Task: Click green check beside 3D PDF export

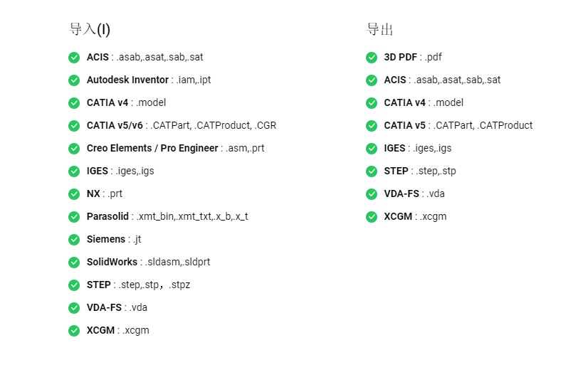Action: click(x=372, y=58)
